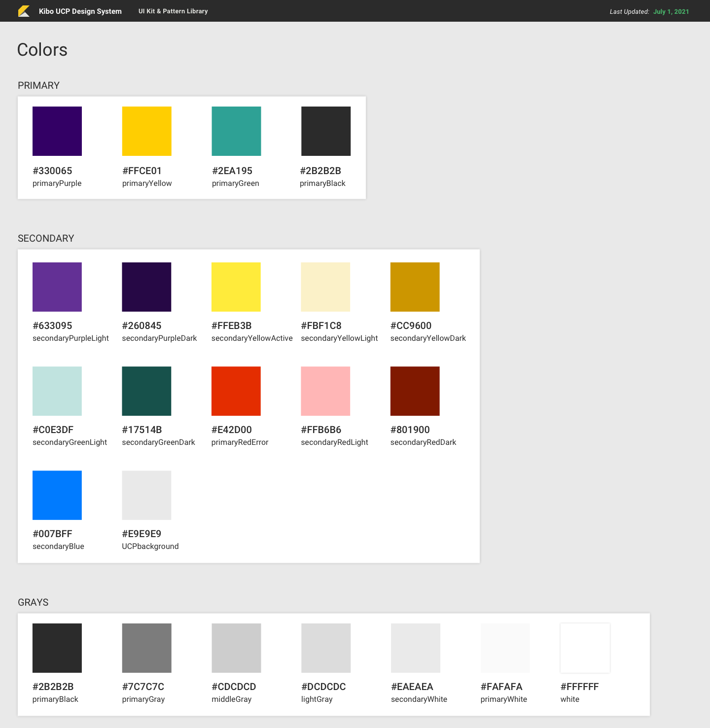
Task: Click the #CDCDCD hex code text
Action: (234, 687)
